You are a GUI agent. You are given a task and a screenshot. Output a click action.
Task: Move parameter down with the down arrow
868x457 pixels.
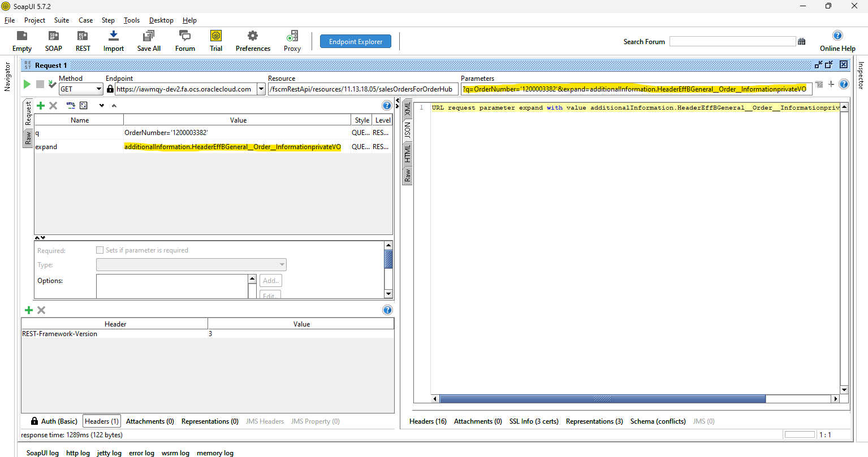[102, 106]
